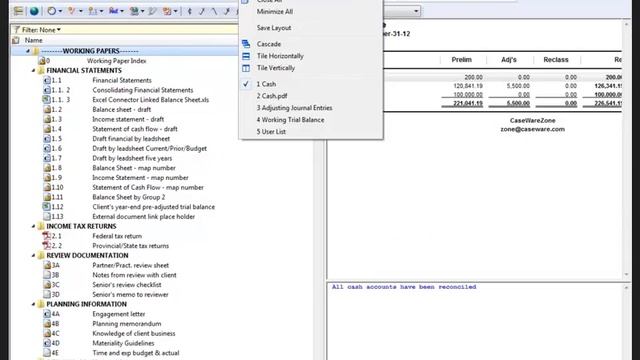
Task: Click the pencil toolbar icon beside the Ref icon
Action: coord(152,11)
